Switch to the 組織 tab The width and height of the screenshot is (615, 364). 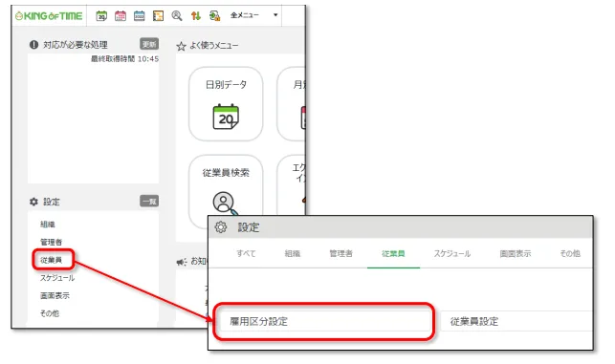point(293,253)
